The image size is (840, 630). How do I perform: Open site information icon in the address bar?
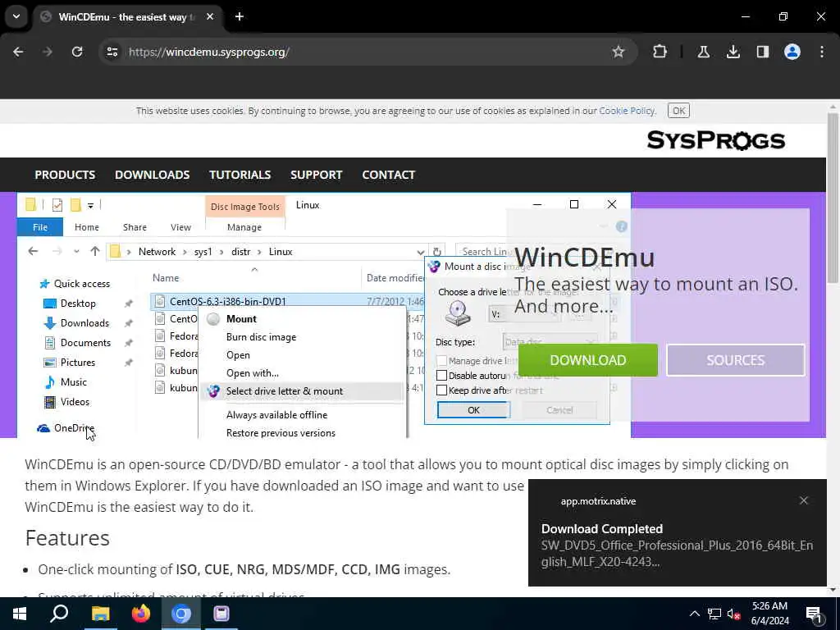(x=112, y=52)
